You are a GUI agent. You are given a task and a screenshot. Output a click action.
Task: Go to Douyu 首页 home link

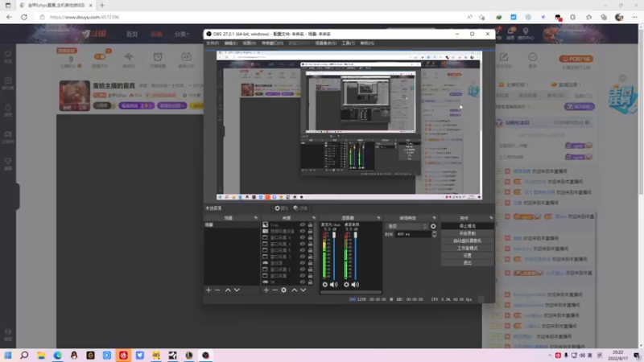[x=132, y=34]
